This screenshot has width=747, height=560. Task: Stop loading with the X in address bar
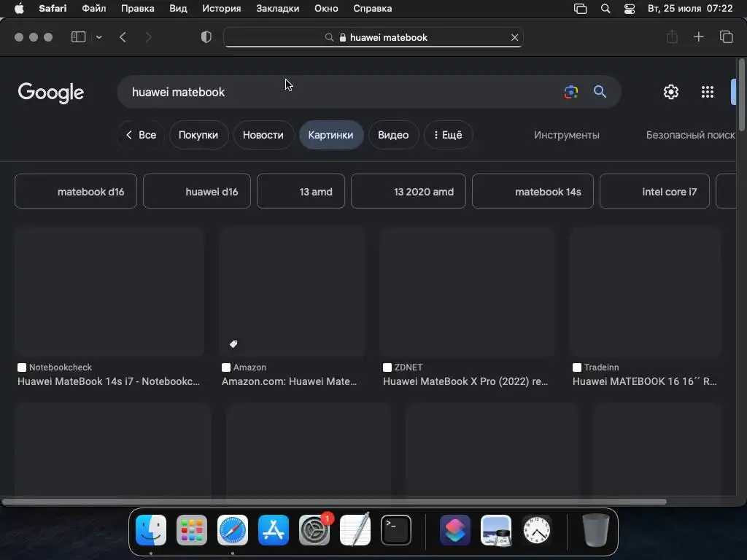click(514, 37)
